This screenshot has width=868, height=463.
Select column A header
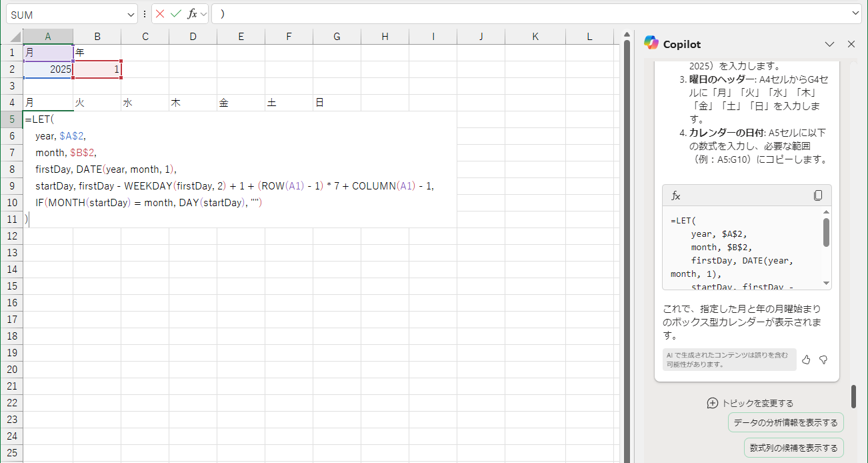[48, 37]
